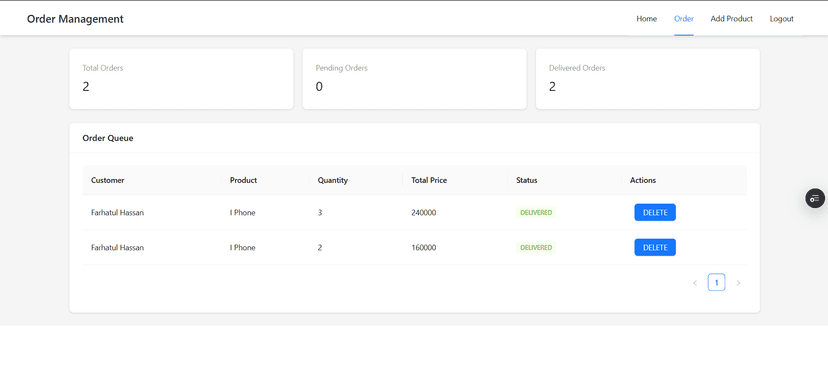Click the 160000 total price cell

[424, 248]
